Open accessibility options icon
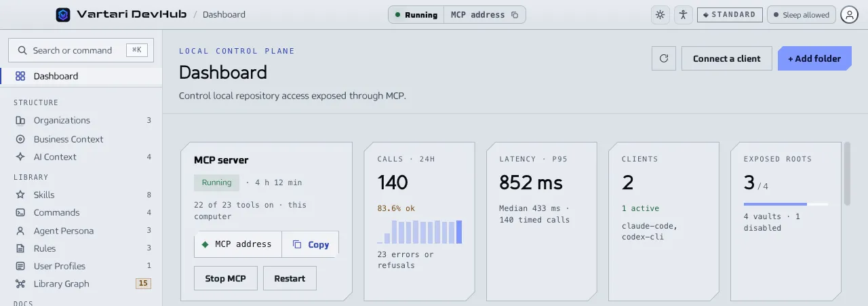 pyautogui.click(x=683, y=15)
